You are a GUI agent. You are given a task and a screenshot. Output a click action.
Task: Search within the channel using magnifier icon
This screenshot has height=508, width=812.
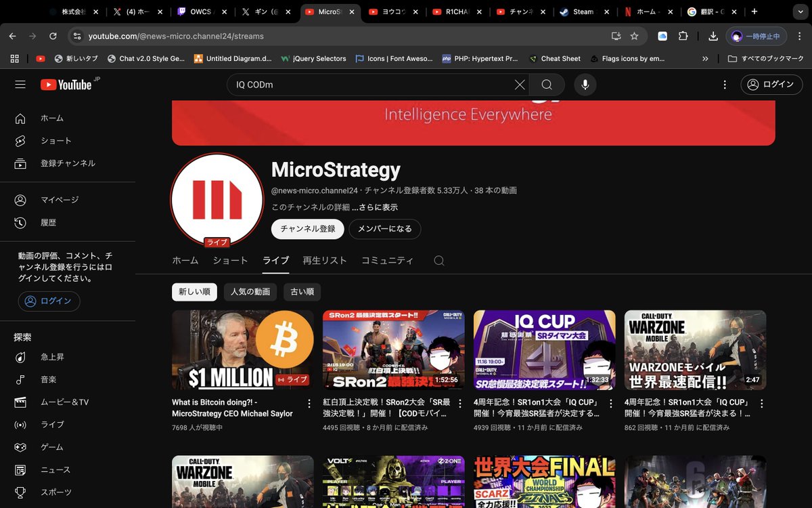[x=439, y=261]
